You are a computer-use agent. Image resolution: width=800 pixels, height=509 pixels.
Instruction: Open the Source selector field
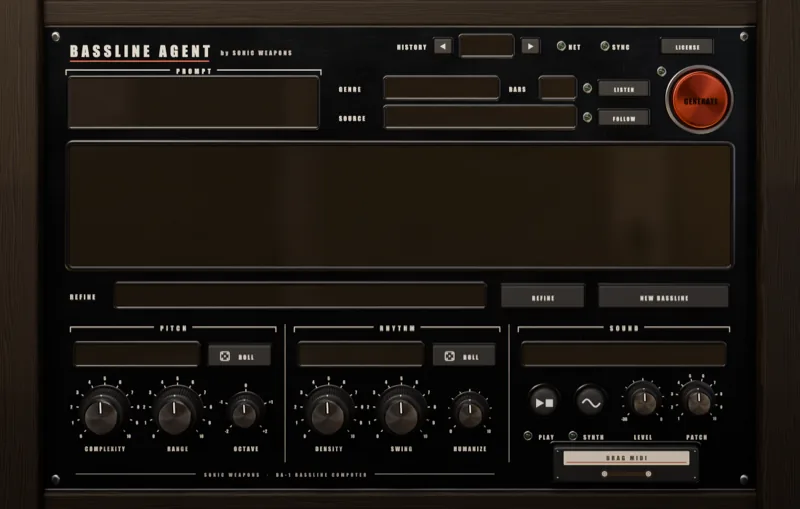tap(480, 117)
